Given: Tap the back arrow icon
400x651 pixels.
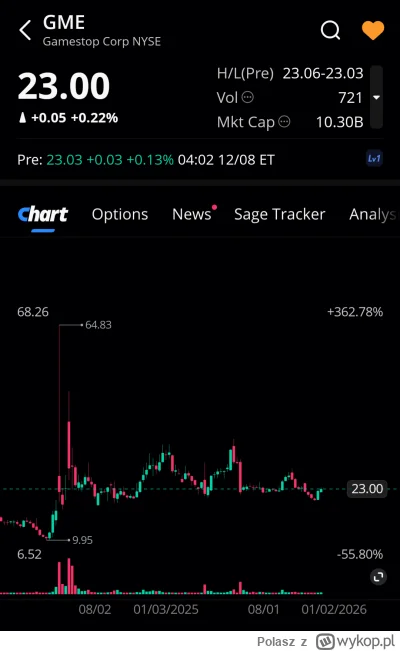Looking at the screenshot, I should click(25, 30).
